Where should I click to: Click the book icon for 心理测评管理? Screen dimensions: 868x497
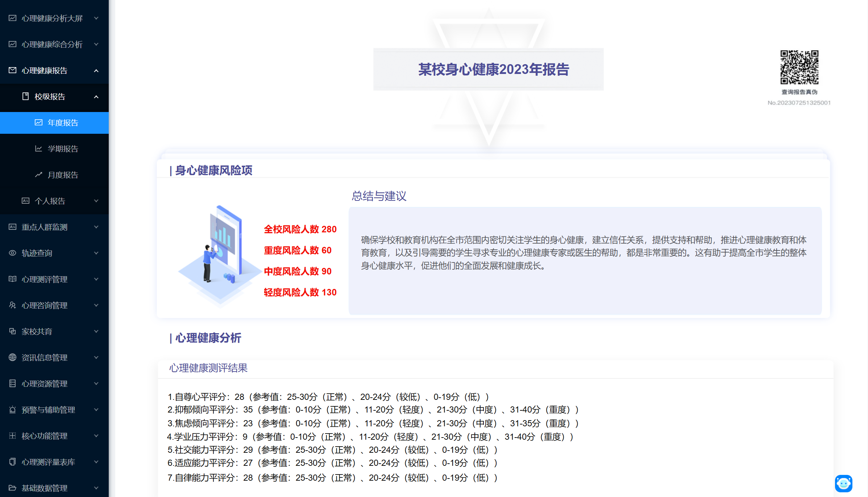12,279
